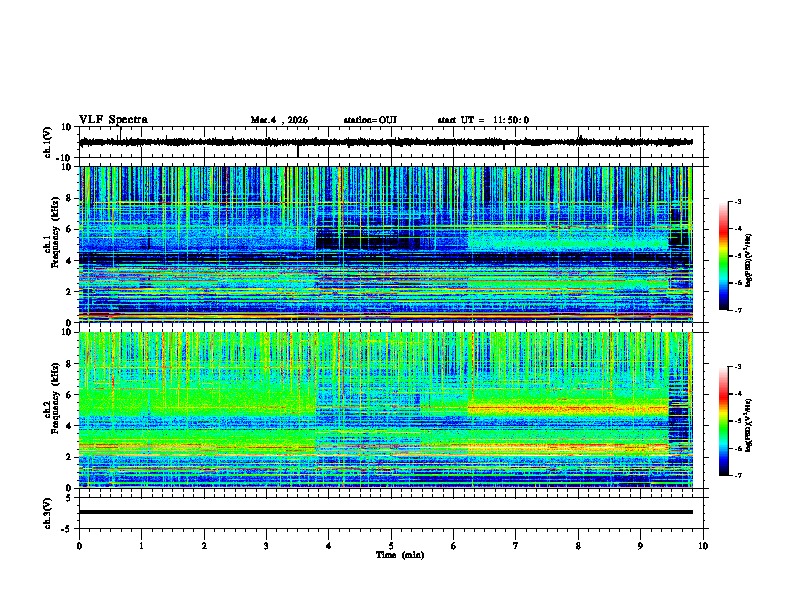792x612 pixels.
Task: Click the ch.3 flat voltage trace line
Action: coord(385,512)
